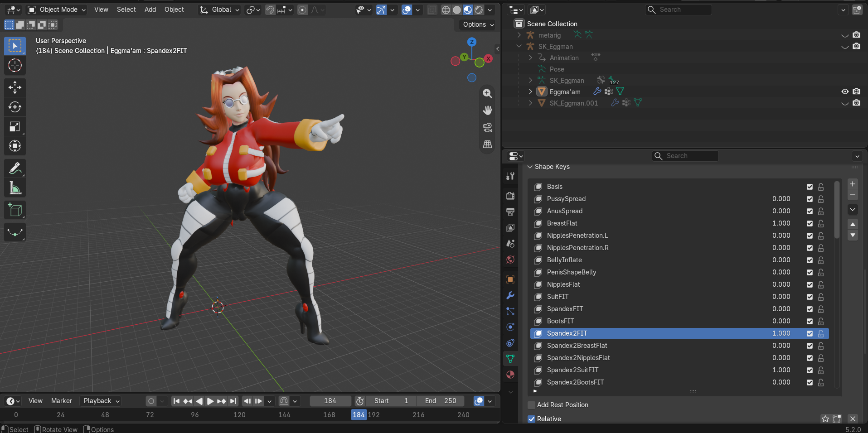Open the Select menu
The height and width of the screenshot is (433, 868).
point(126,10)
